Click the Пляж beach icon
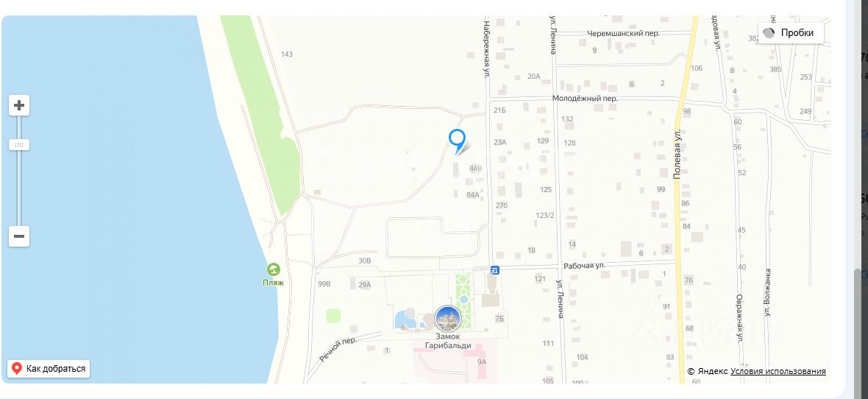Screen dimensions: 868x399 tap(273, 270)
